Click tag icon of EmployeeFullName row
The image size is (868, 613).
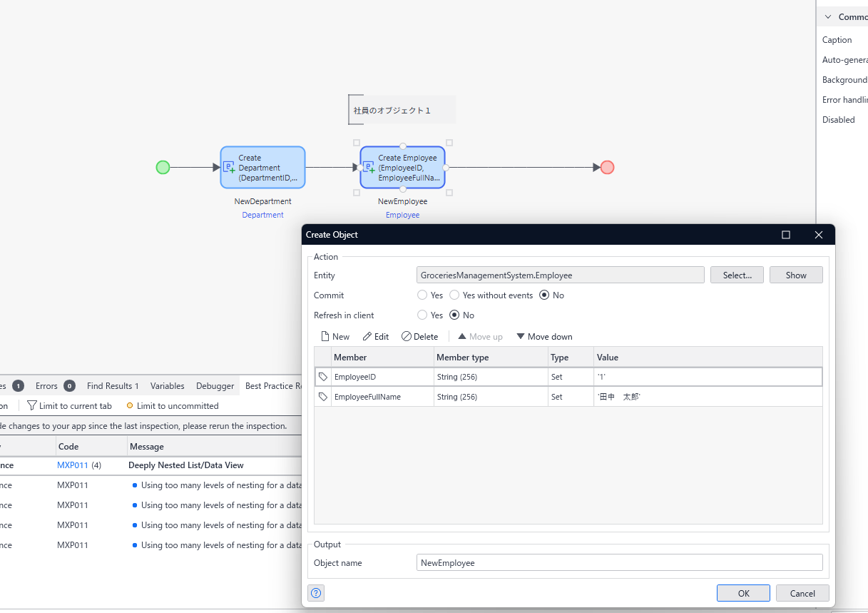coord(323,397)
